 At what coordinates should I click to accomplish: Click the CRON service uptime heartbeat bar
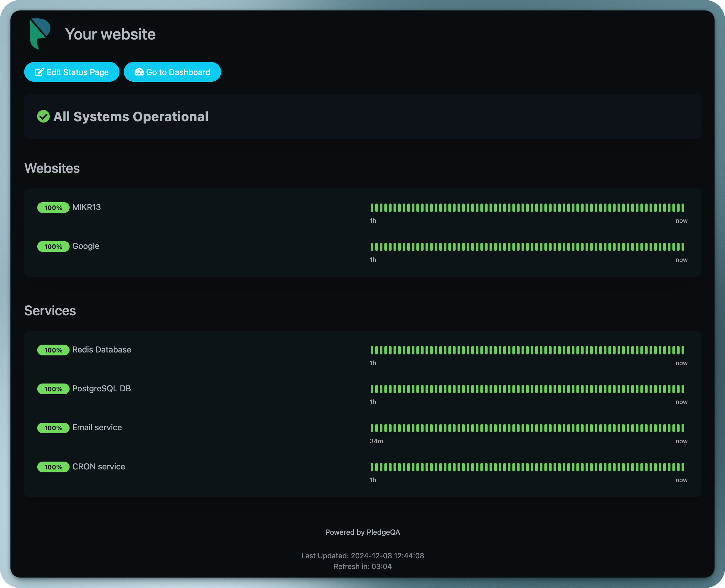pyautogui.click(x=527, y=467)
